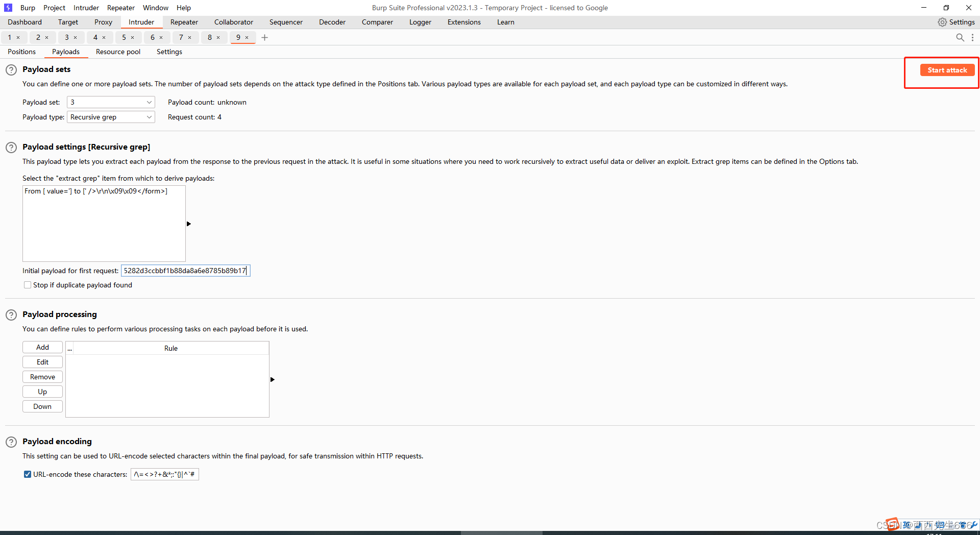Move processing rule Down
This screenshot has height=535, width=980.
pos(42,406)
